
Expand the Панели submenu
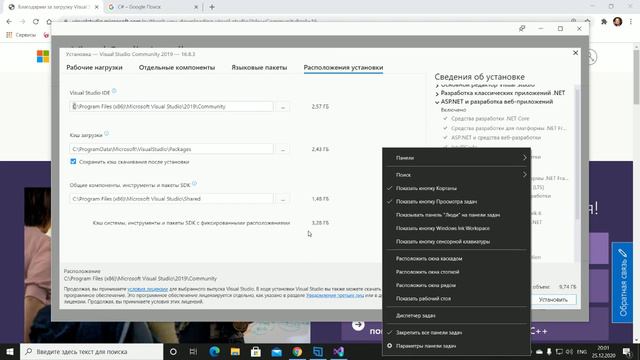[x=456, y=158]
